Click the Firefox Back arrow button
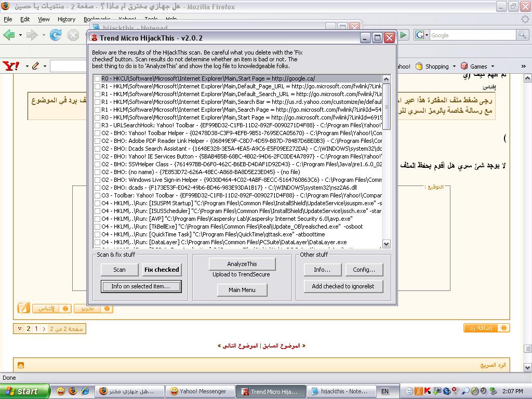This screenshot has height=399, width=532. [x=9, y=35]
